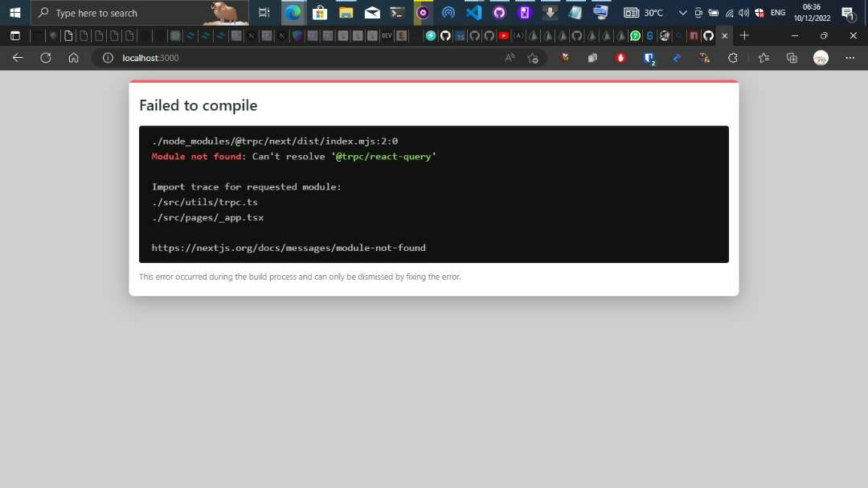This screenshot has width=868, height=488.
Task: Open the browser profile avatar
Action: click(821, 58)
